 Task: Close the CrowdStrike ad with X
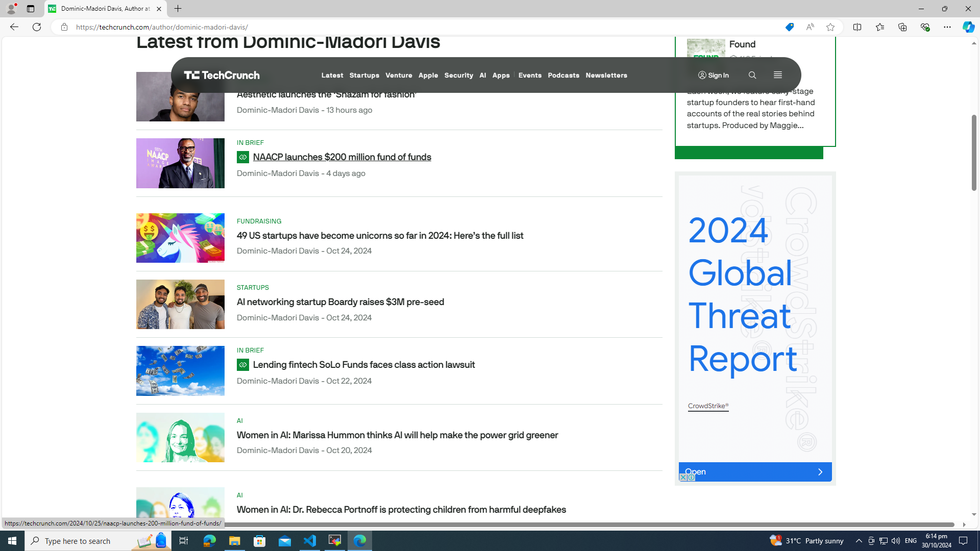683,478
